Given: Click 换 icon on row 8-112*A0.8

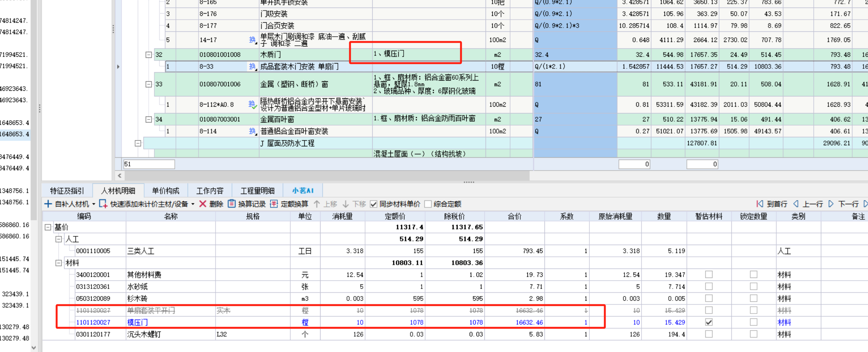Looking at the screenshot, I should (x=252, y=104).
